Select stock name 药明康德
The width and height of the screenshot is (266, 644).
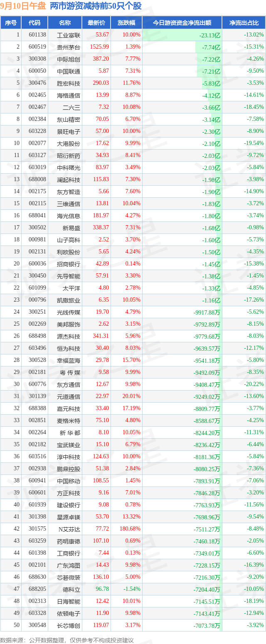pyautogui.click(x=69, y=541)
